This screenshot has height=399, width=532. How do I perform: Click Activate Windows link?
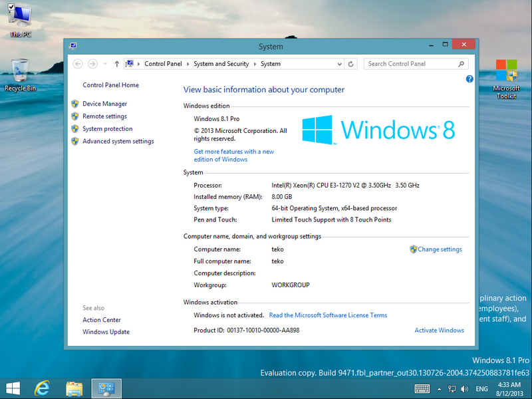tap(440, 331)
